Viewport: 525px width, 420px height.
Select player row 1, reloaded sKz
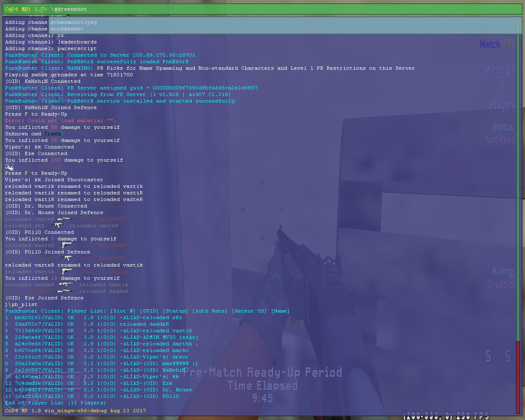coord(94,317)
